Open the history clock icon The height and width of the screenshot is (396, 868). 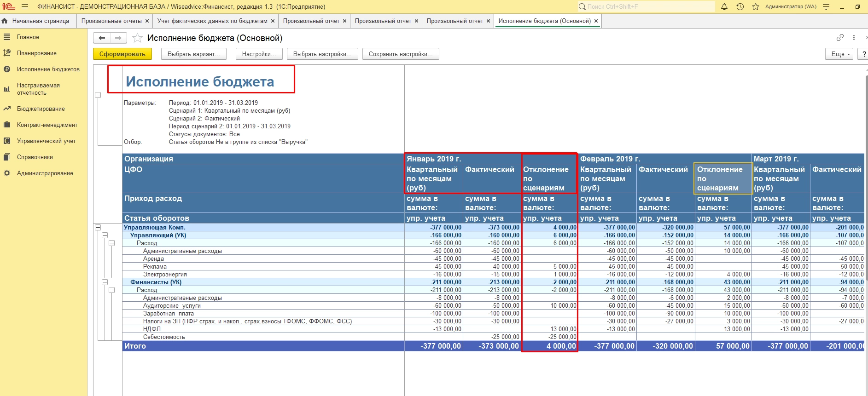(740, 7)
